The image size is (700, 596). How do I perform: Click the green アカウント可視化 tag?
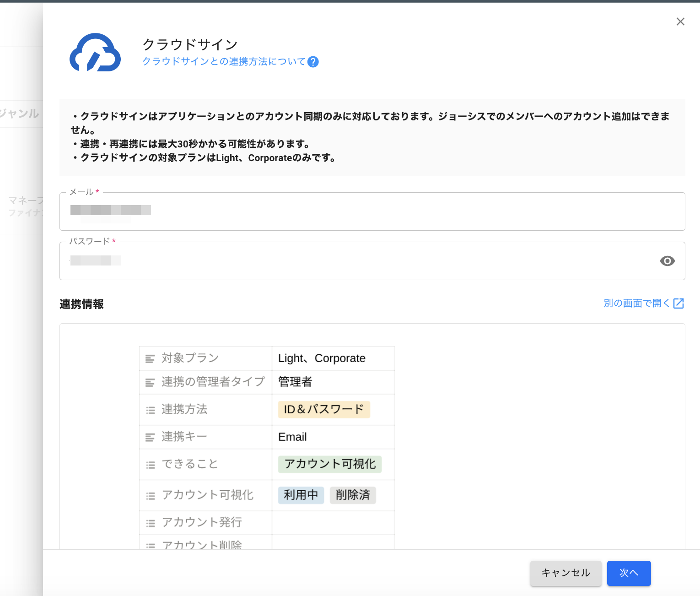[330, 464]
